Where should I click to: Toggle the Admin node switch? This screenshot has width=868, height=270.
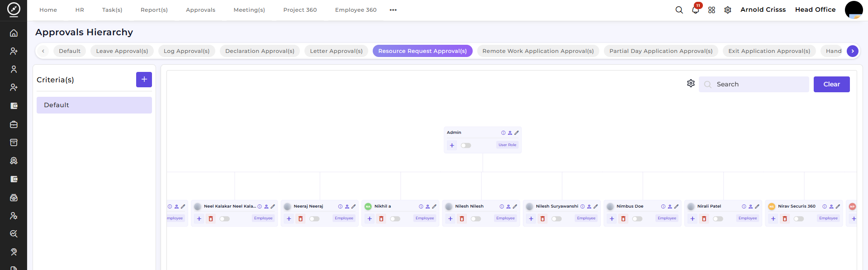click(x=466, y=146)
